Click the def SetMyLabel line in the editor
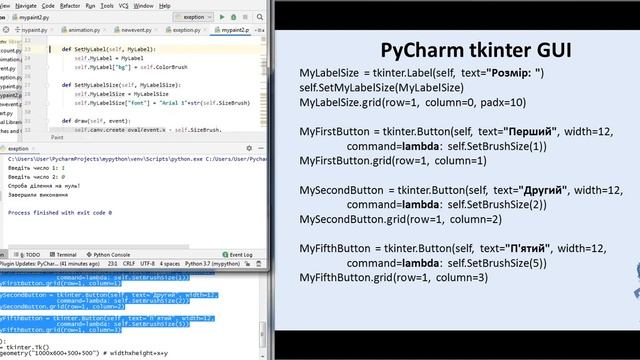The image size is (640, 360). coord(109,49)
